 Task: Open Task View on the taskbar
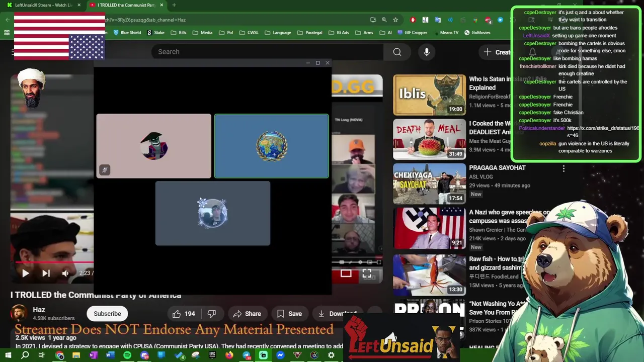coord(42,355)
